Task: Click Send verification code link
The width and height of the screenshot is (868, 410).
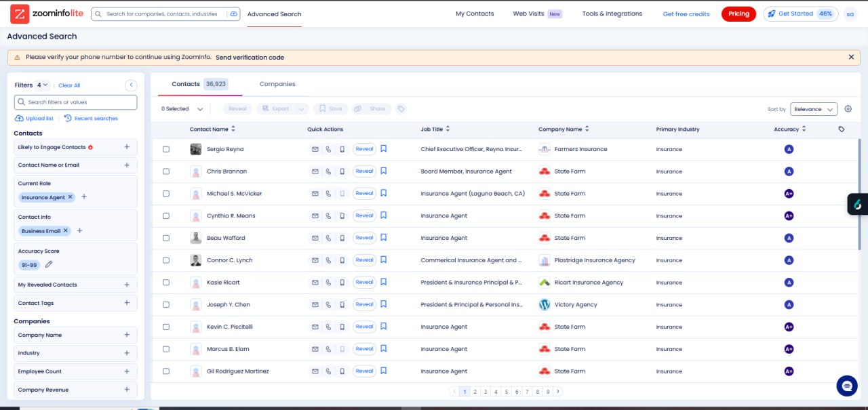Action: pyautogui.click(x=250, y=58)
